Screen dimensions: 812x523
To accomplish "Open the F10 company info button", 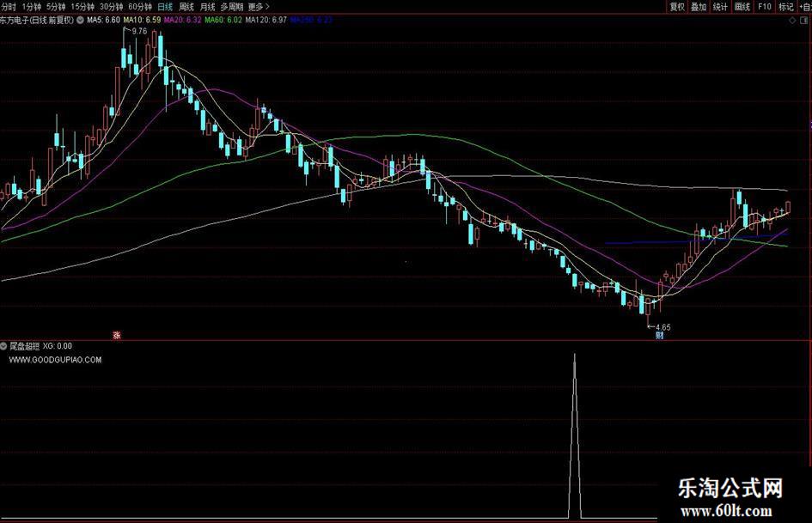I will click(x=765, y=7).
